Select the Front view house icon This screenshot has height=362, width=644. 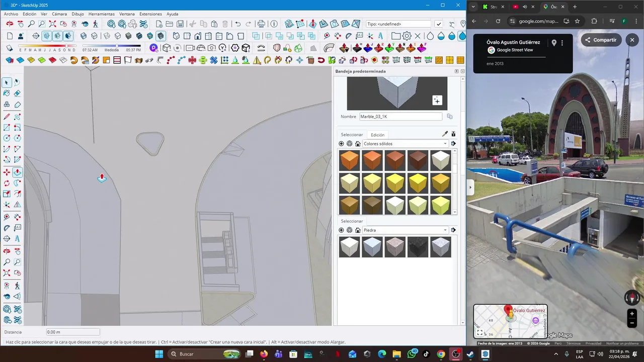[x=198, y=36]
